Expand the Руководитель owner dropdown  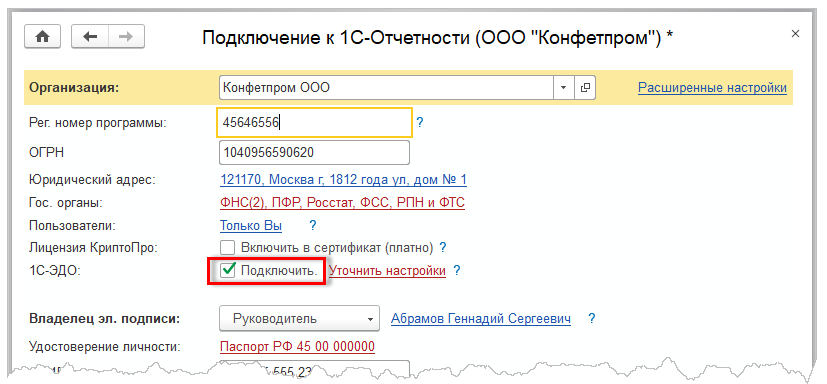click(x=299, y=319)
